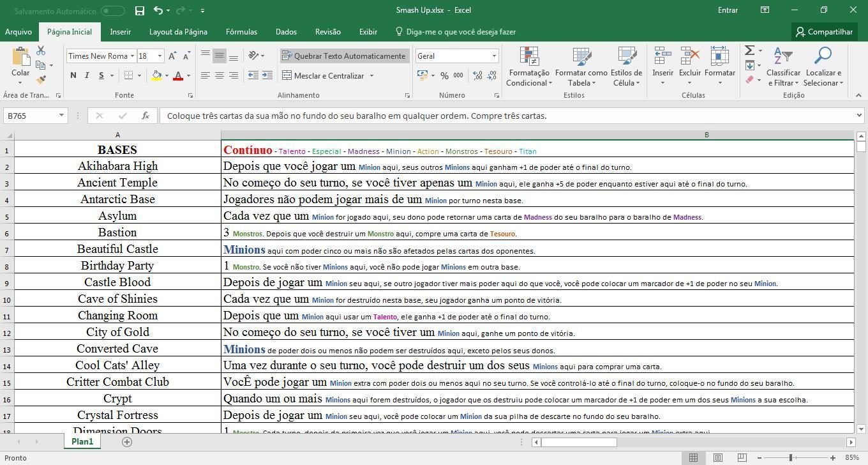Increase font size with the large A icon
The width and height of the screenshot is (868, 465).
coord(172,56)
